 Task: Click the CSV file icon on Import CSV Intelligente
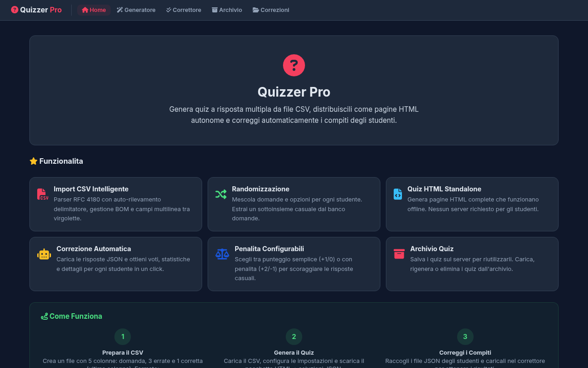click(43, 193)
